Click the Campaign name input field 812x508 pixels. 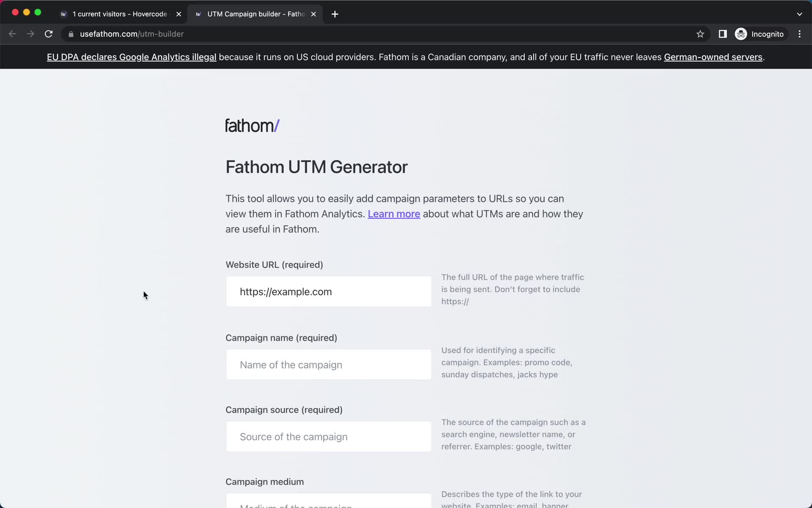(329, 364)
